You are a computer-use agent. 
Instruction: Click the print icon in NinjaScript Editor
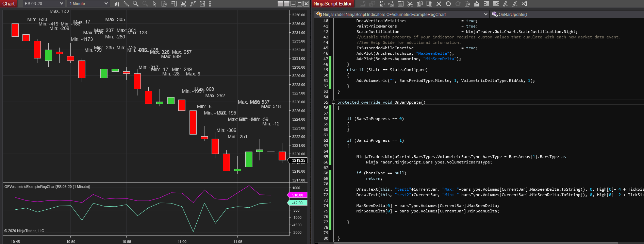(x=382, y=4)
